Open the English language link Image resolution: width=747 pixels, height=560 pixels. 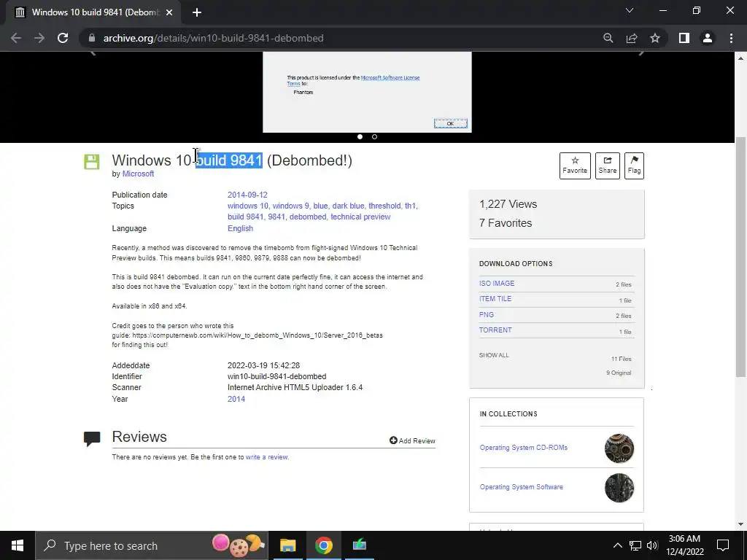240,228
